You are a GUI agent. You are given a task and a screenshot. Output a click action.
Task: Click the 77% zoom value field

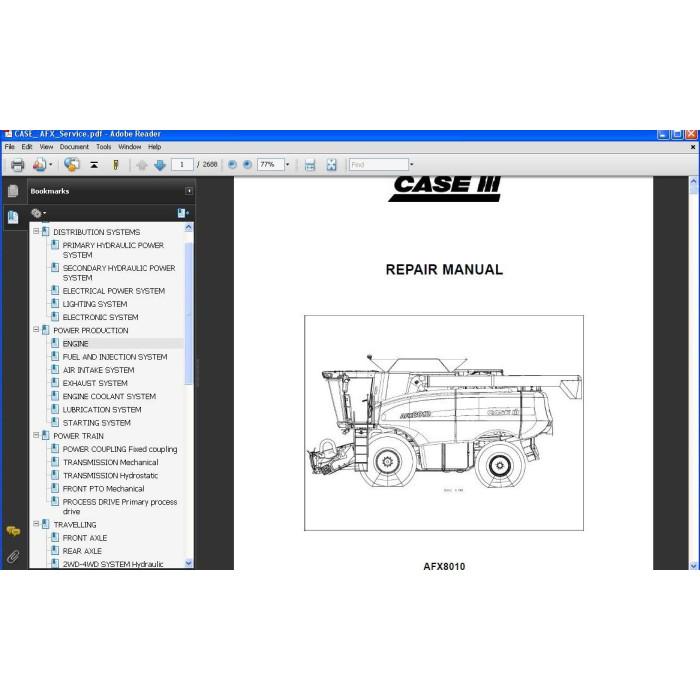(271, 165)
